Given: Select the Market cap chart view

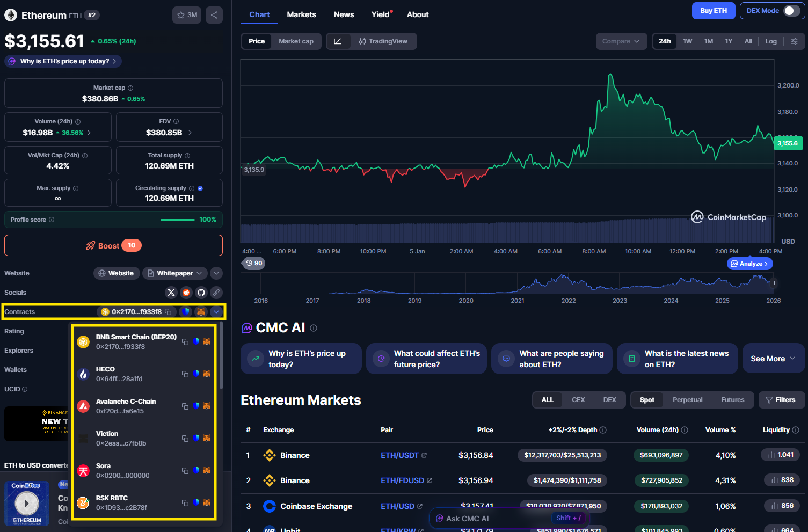Looking at the screenshot, I should 296,41.
